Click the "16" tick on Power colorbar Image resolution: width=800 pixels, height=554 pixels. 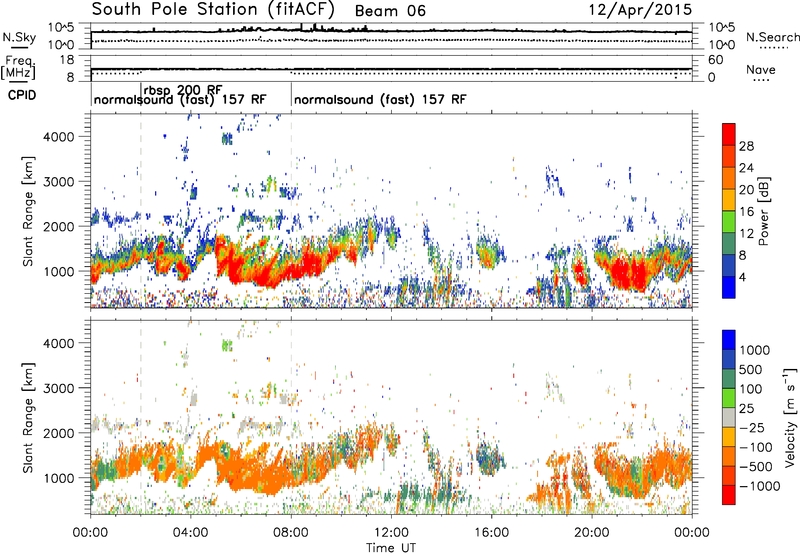point(746,212)
